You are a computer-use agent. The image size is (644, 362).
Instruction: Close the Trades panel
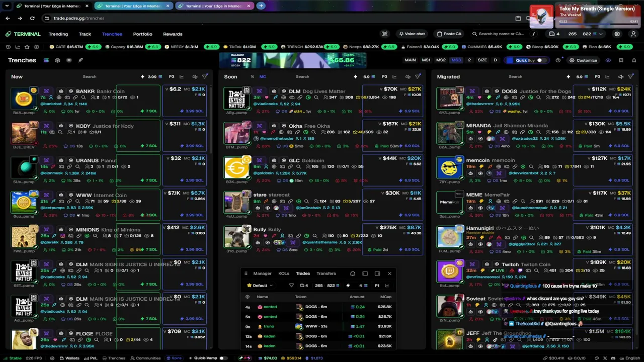[389, 274]
